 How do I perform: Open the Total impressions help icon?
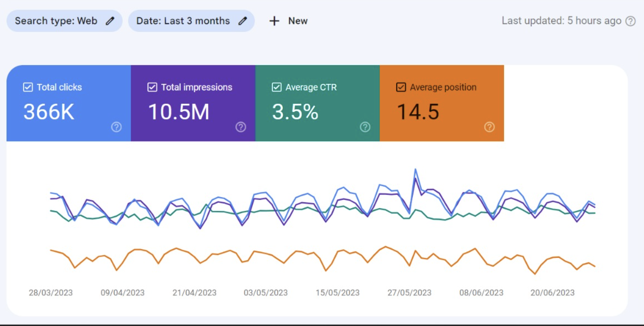pos(240,127)
